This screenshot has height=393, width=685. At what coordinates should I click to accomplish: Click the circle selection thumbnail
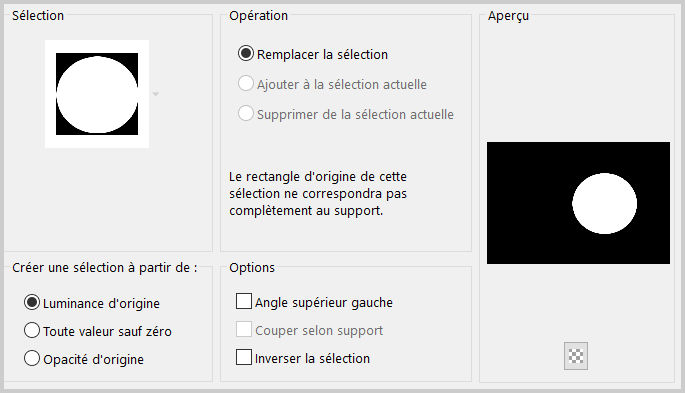coord(97,94)
